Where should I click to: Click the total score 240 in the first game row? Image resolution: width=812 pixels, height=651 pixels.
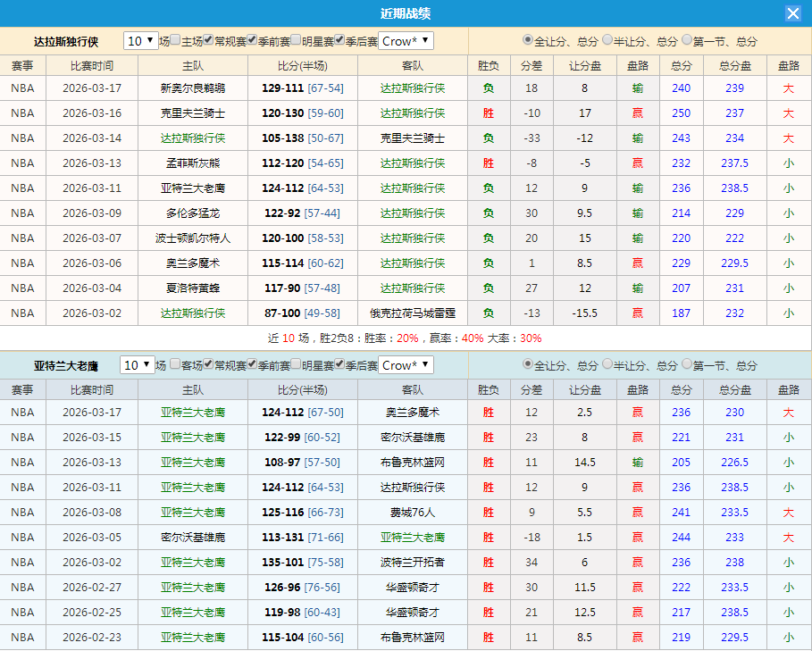(x=681, y=88)
